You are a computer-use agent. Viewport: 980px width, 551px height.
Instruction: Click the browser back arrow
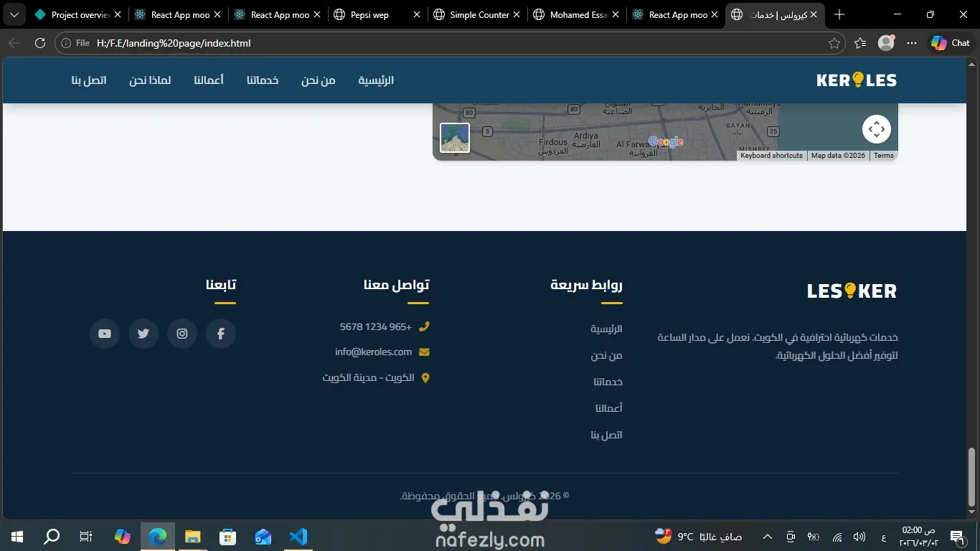(x=14, y=43)
